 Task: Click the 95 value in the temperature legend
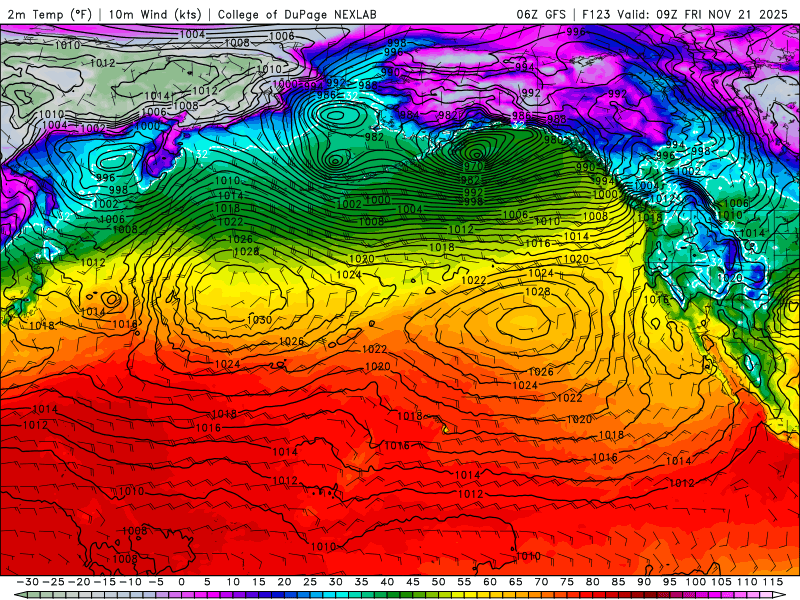669,582
